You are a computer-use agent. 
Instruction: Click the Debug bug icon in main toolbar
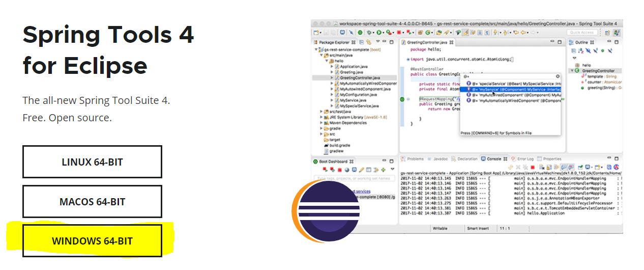click(x=369, y=33)
